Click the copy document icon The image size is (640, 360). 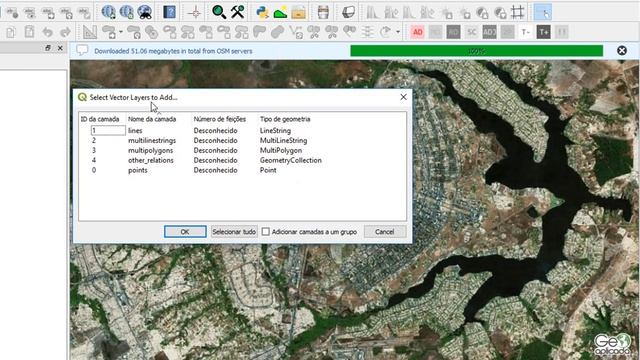click(11, 32)
